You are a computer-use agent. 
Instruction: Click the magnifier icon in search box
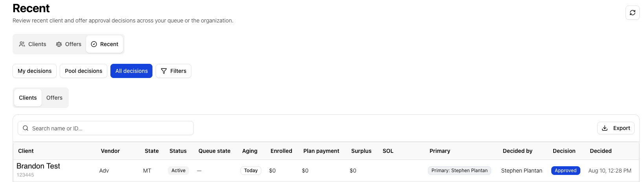click(x=26, y=128)
